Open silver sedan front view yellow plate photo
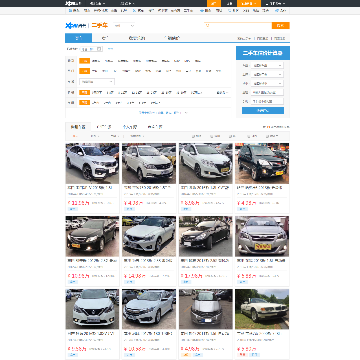The height and width of the screenshot is (360, 360). (262, 236)
